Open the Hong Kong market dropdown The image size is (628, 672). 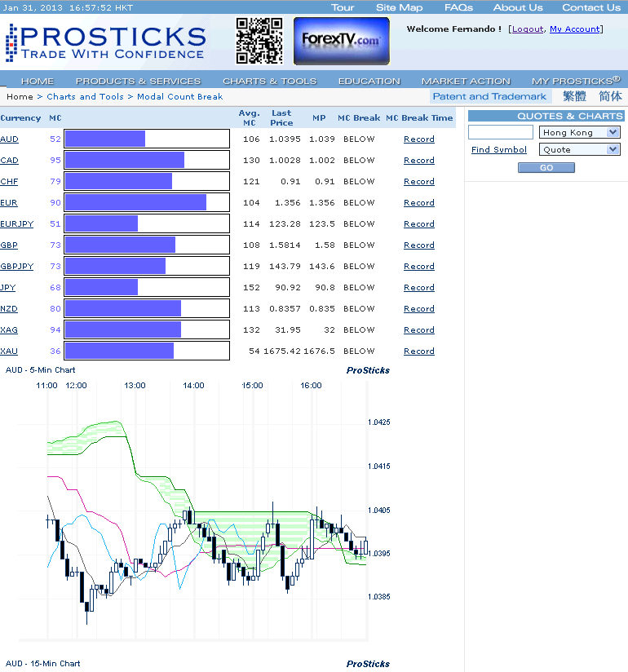click(580, 132)
